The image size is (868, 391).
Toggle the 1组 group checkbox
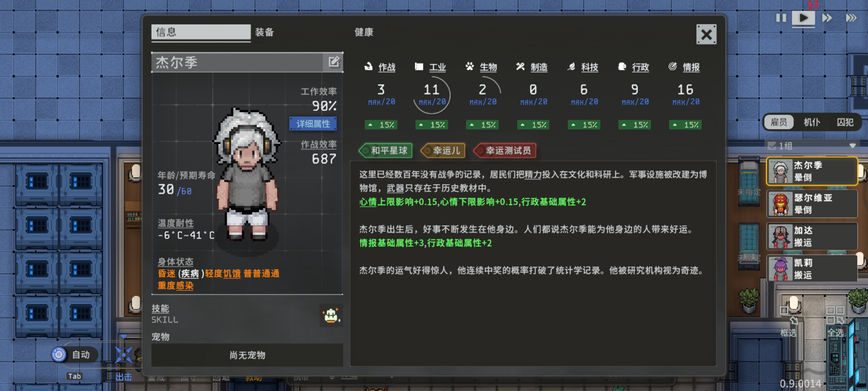tap(772, 146)
